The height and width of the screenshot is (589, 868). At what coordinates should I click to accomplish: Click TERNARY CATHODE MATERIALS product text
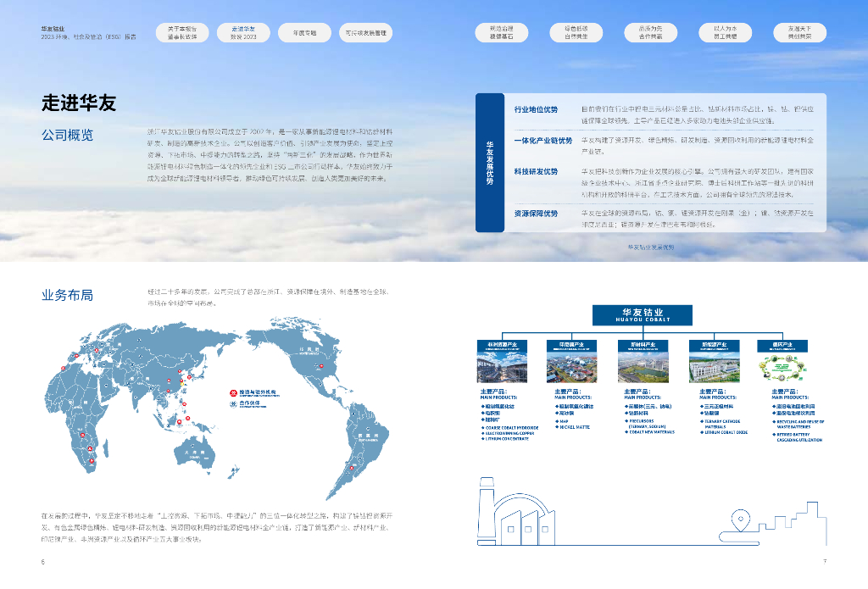[x=722, y=424]
